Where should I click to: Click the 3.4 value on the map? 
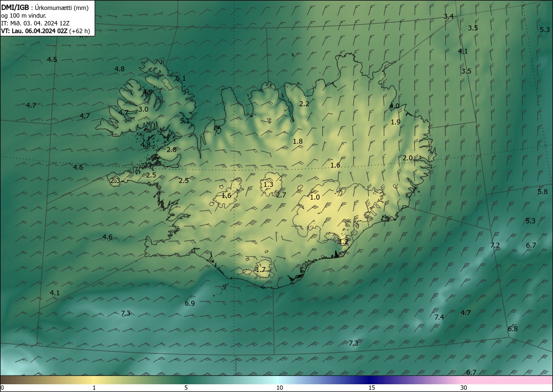pos(448,16)
